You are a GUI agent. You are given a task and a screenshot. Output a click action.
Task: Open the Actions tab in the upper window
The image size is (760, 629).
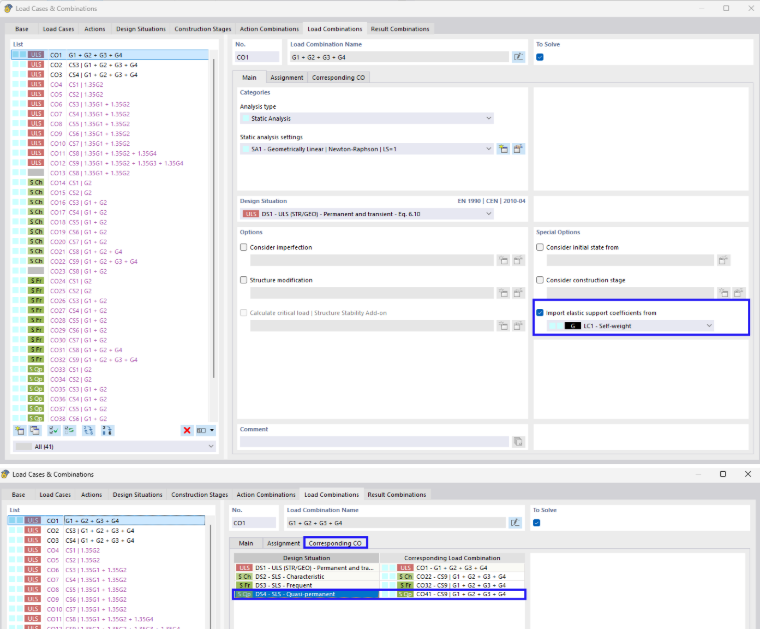click(95, 29)
